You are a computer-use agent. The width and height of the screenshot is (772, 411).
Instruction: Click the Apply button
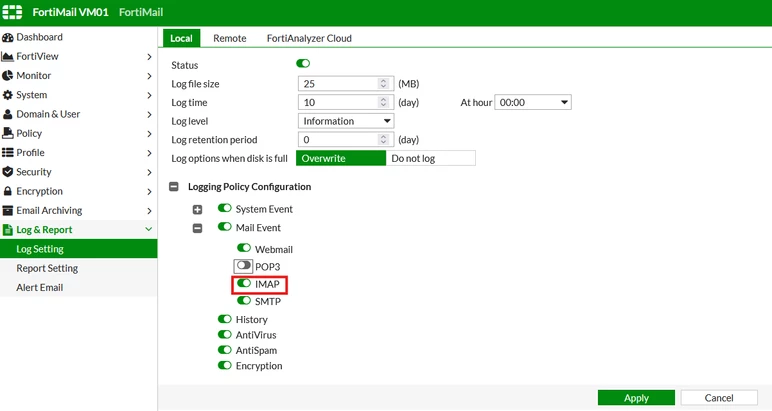pos(636,398)
